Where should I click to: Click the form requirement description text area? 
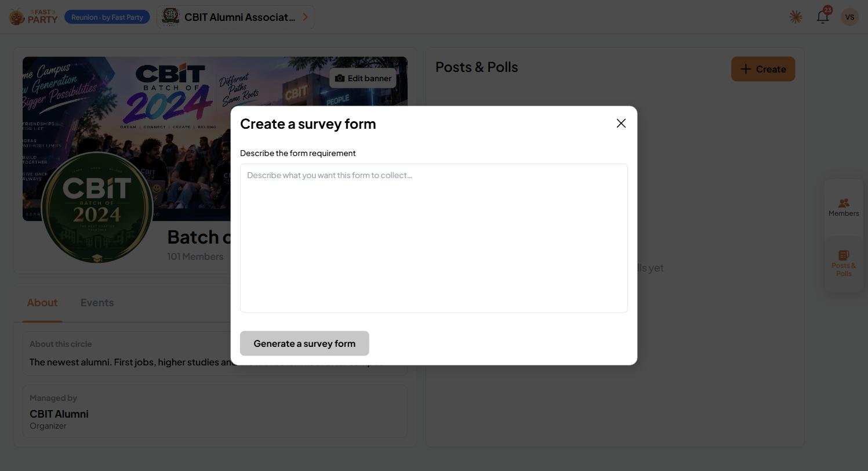point(434,238)
